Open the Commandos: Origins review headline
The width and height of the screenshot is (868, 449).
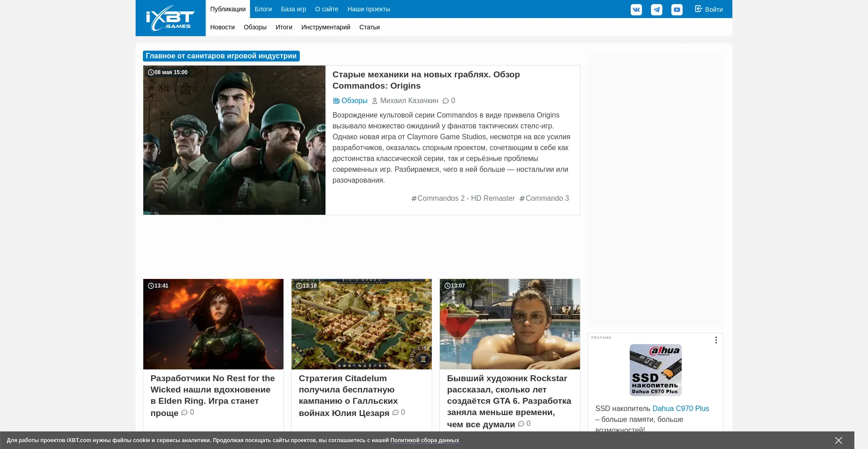coord(426,80)
